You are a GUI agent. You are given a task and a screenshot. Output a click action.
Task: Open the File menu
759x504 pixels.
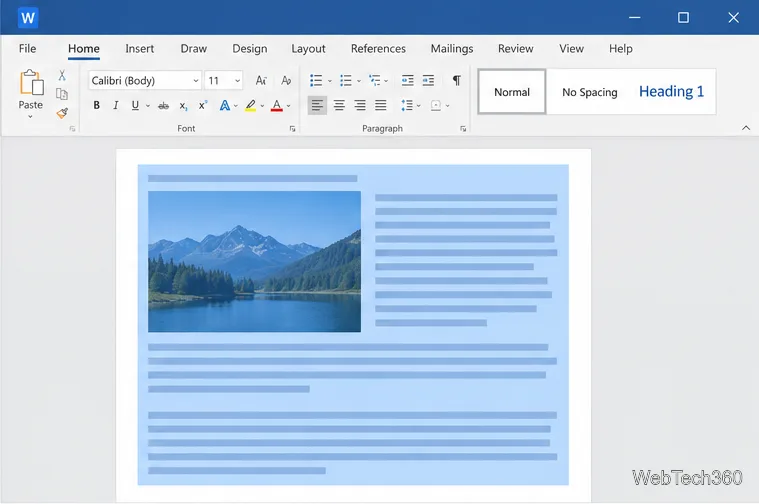[x=28, y=48]
